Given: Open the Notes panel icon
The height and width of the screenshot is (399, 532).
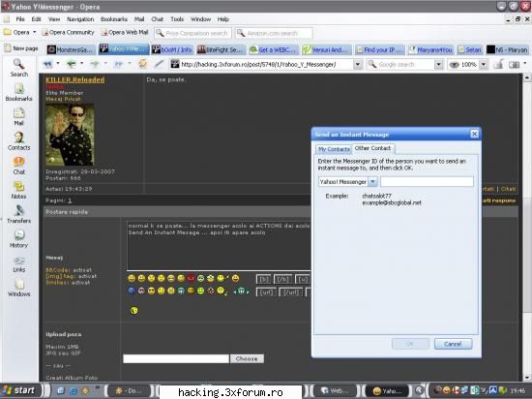Looking at the screenshot, I should click(x=18, y=190).
